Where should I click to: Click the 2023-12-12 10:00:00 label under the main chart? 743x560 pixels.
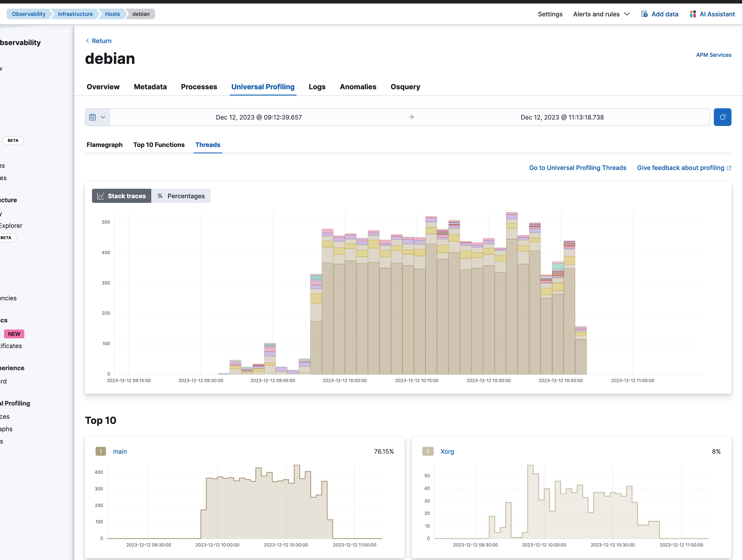tap(345, 380)
